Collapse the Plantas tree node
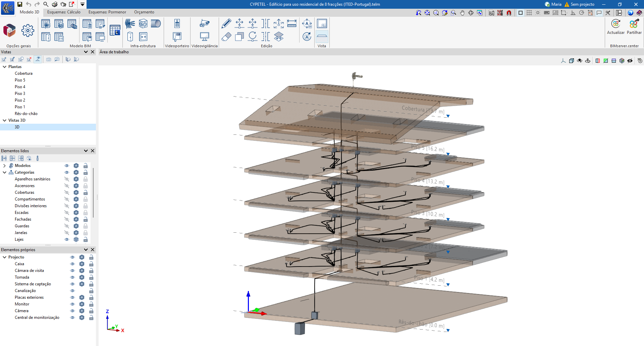This screenshot has width=644, height=346. click(4, 67)
